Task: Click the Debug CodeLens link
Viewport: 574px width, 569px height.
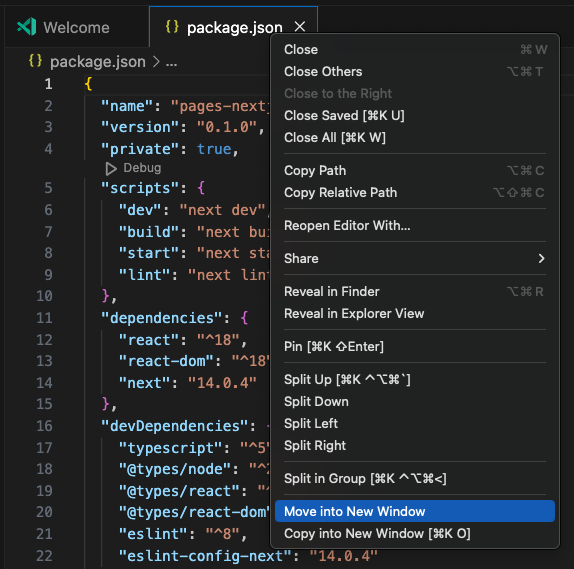Action: [x=142, y=168]
